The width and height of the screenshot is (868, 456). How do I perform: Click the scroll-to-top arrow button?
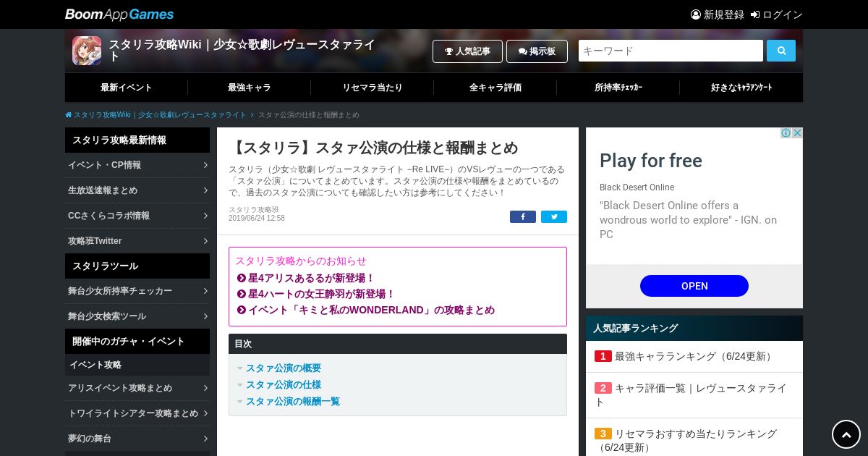[846, 434]
